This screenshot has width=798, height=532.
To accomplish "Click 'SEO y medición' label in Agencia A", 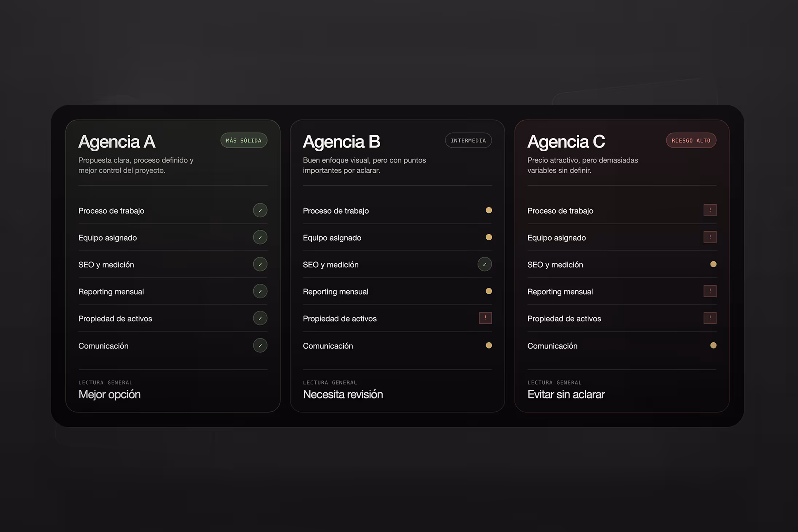I will click(106, 265).
